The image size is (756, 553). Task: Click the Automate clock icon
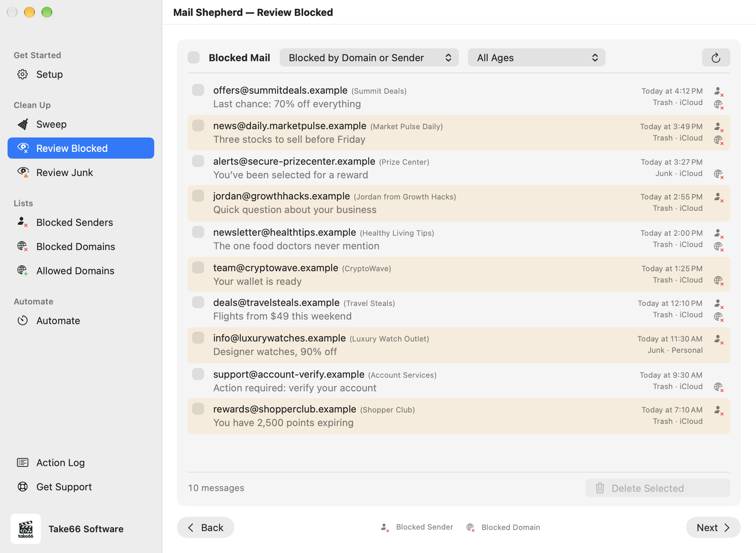click(x=22, y=321)
